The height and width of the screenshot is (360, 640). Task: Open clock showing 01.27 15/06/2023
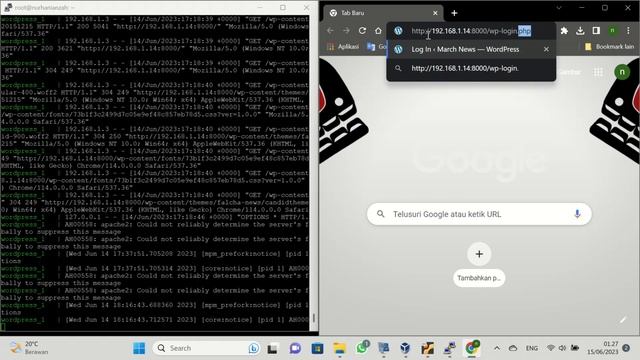(x=602, y=348)
